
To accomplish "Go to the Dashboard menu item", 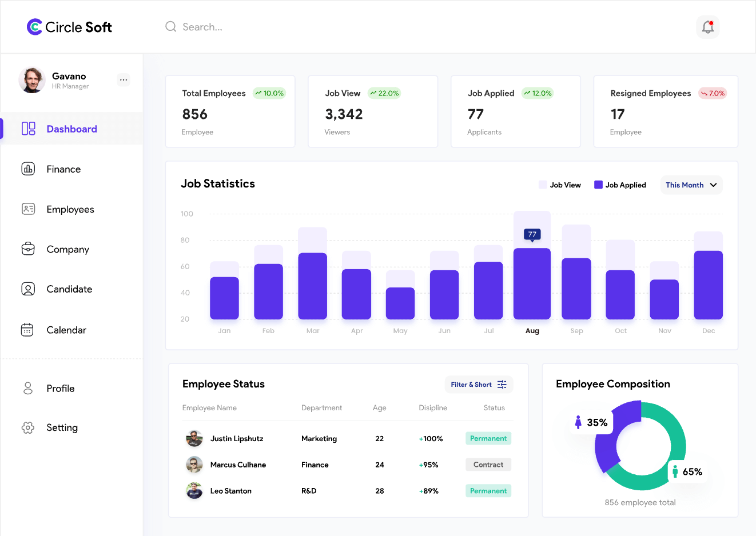I will 71,129.
